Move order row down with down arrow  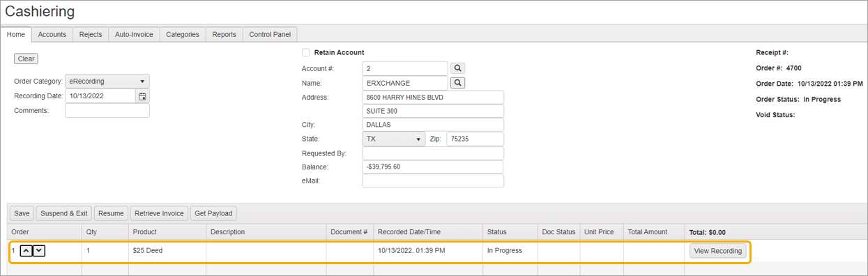click(39, 251)
